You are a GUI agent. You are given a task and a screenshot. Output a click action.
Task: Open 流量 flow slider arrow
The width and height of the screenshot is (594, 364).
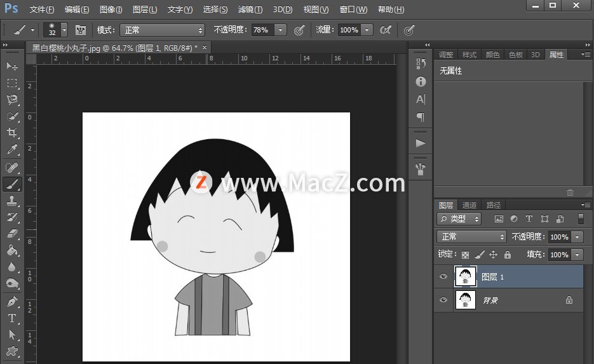pyautogui.click(x=367, y=30)
